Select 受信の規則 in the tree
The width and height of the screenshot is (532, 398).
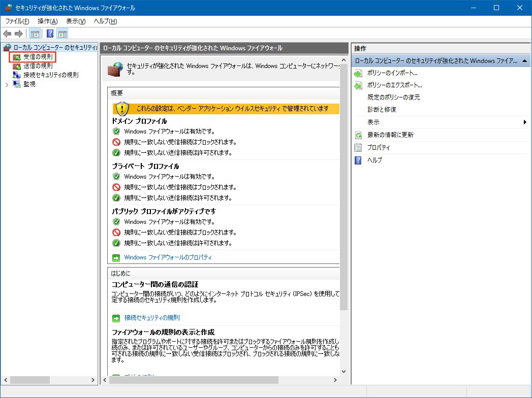(38, 57)
